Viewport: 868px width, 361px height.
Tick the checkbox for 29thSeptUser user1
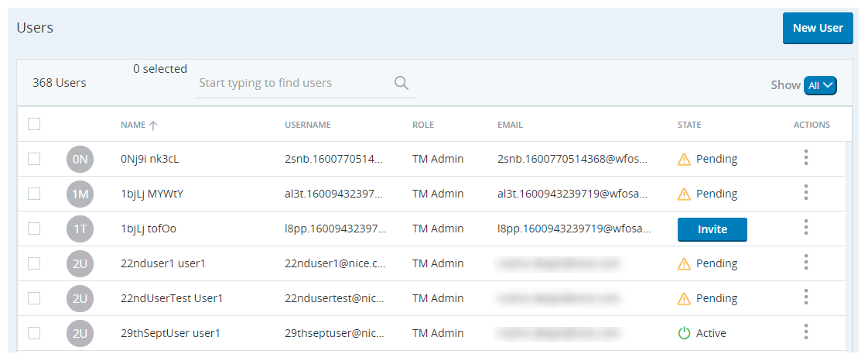34,333
